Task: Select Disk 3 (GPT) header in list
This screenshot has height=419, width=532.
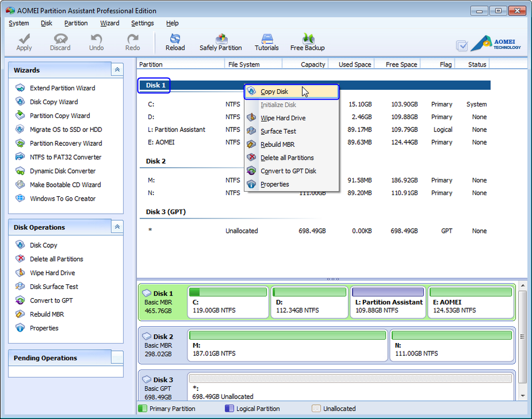Action: coord(166,212)
